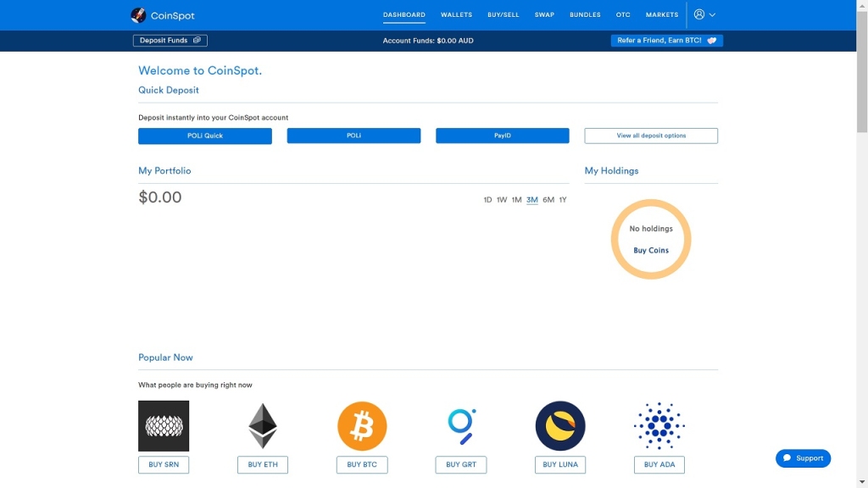Click the Deposit Funds button
Screen dimensions: 868x488
coord(170,41)
